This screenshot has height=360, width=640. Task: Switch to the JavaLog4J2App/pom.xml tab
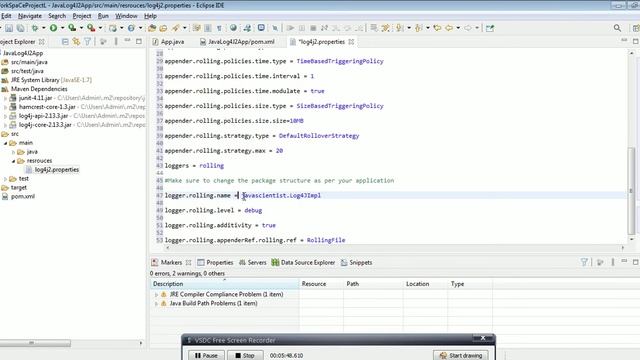[x=237, y=42]
